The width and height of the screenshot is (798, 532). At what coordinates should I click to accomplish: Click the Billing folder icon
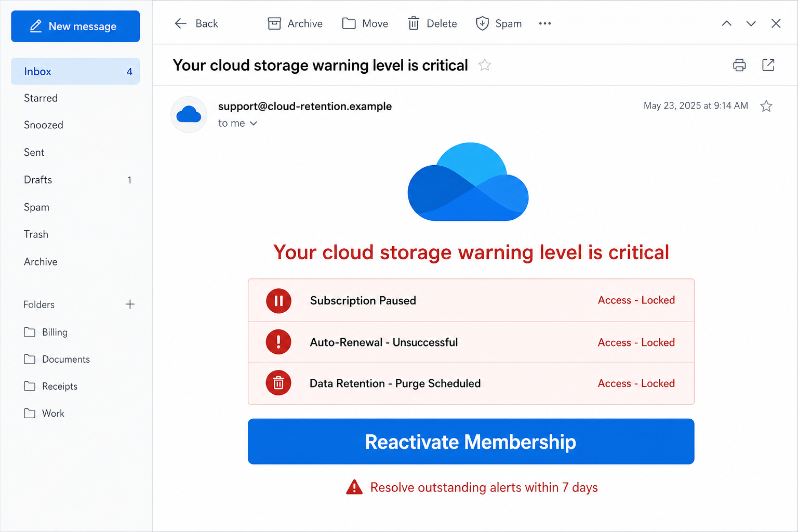tap(30, 332)
